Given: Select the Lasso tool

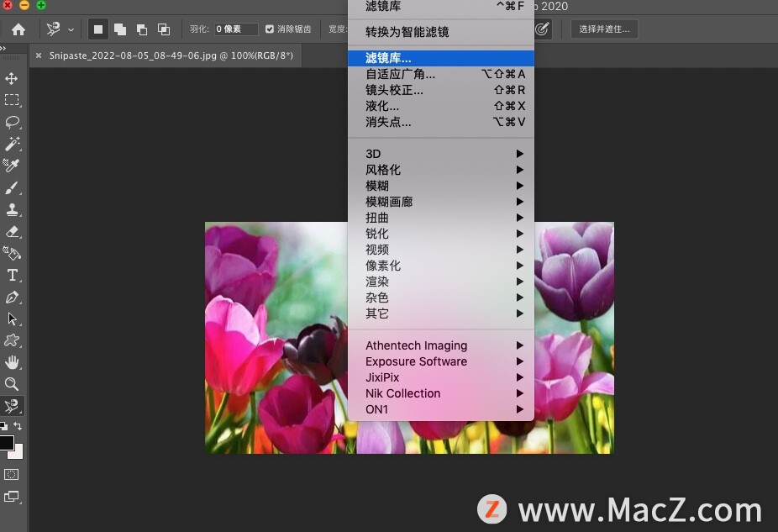Looking at the screenshot, I should 12,122.
